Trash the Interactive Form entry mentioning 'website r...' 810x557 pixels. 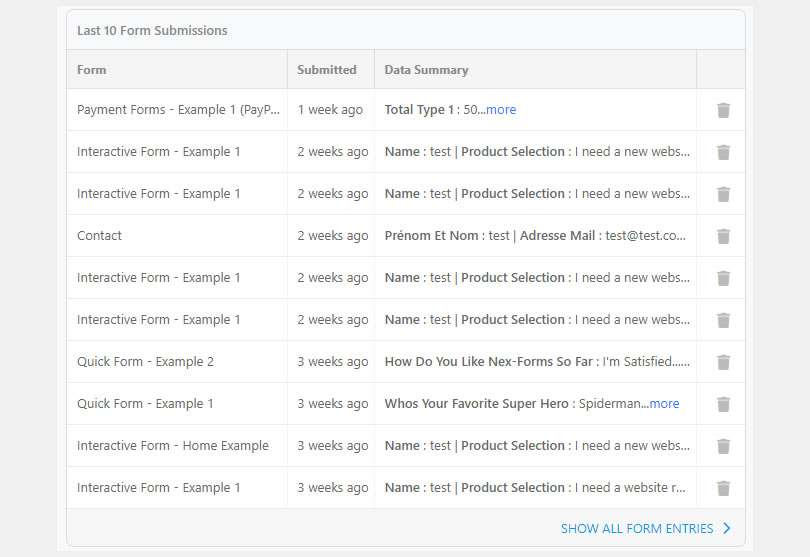pos(723,488)
